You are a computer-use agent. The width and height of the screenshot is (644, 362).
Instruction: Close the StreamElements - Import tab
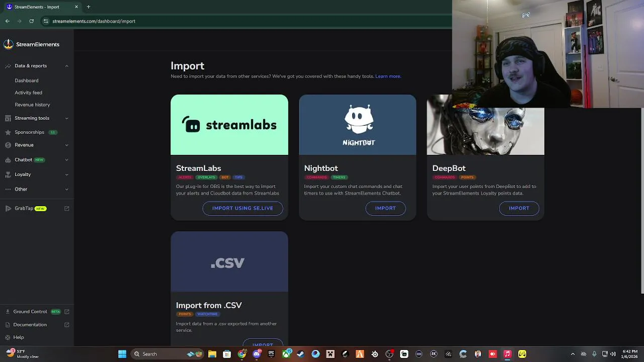coord(76,7)
